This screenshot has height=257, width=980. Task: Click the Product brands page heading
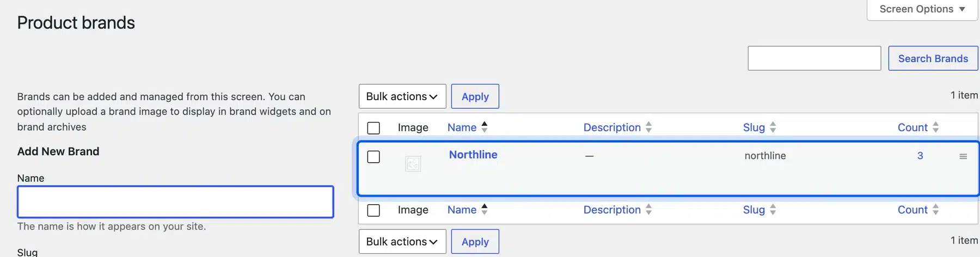click(x=76, y=23)
